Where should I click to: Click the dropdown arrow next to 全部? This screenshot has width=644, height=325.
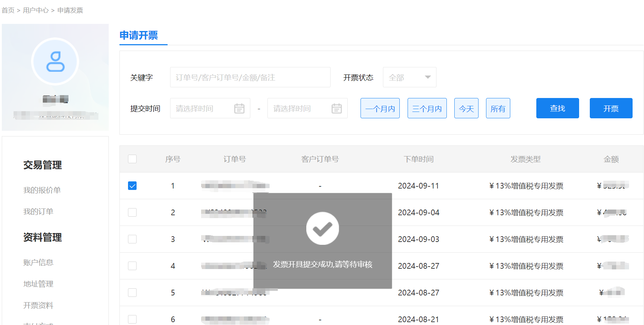tap(428, 77)
